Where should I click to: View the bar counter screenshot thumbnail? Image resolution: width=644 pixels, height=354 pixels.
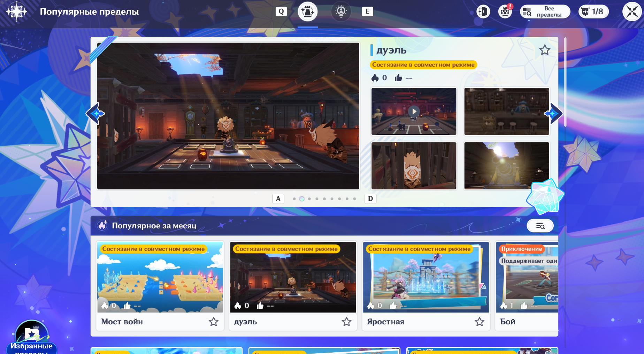click(x=507, y=111)
